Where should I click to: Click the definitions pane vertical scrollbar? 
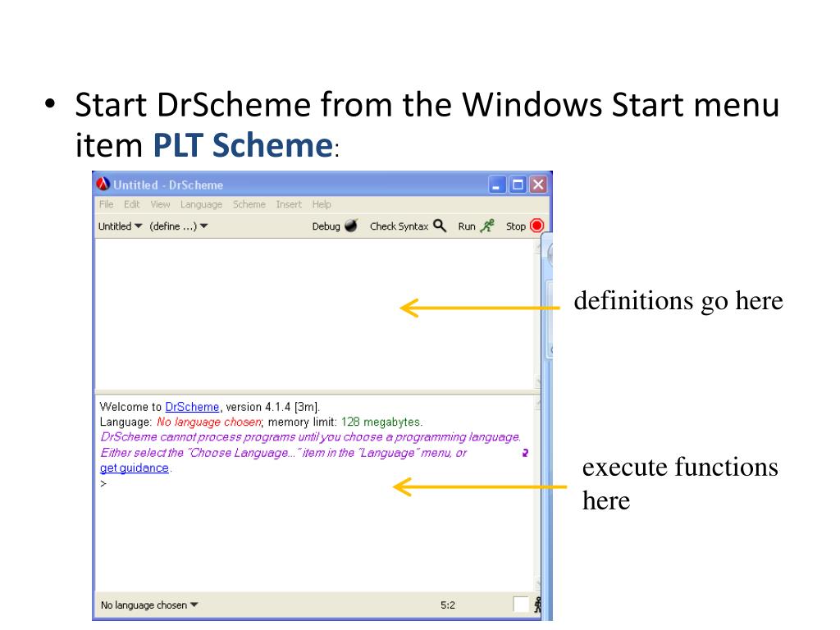(x=538, y=314)
